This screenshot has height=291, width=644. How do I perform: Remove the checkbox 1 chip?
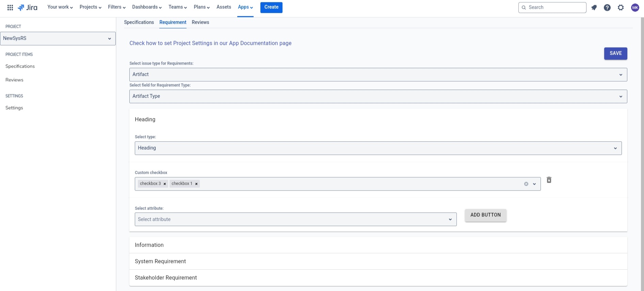(x=196, y=184)
